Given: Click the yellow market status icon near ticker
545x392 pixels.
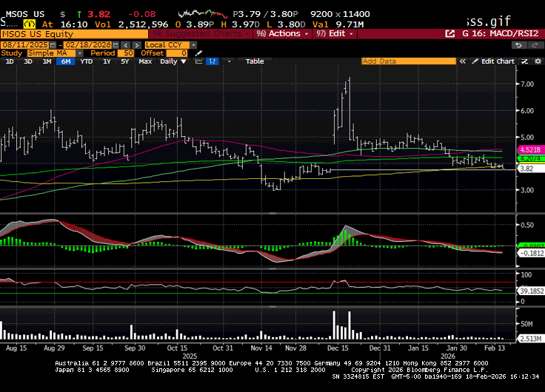Looking at the screenshot, I should [x=30, y=24].
